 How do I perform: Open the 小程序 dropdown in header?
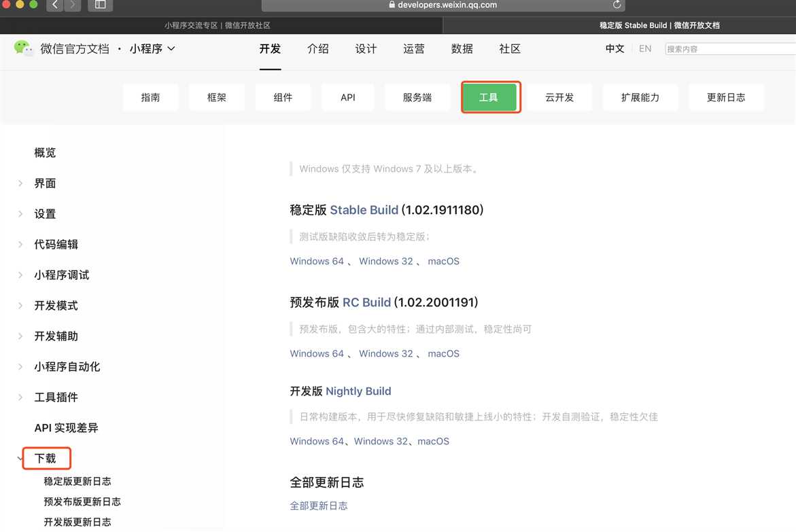(152, 49)
